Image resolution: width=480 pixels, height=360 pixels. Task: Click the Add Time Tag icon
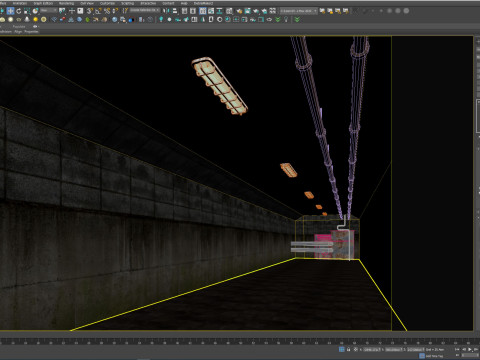tap(422, 356)
